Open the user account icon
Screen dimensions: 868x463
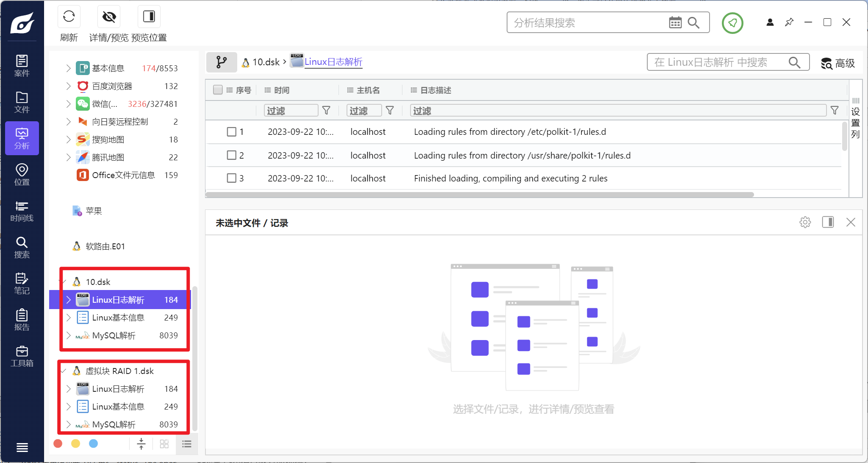click(770, 22)
